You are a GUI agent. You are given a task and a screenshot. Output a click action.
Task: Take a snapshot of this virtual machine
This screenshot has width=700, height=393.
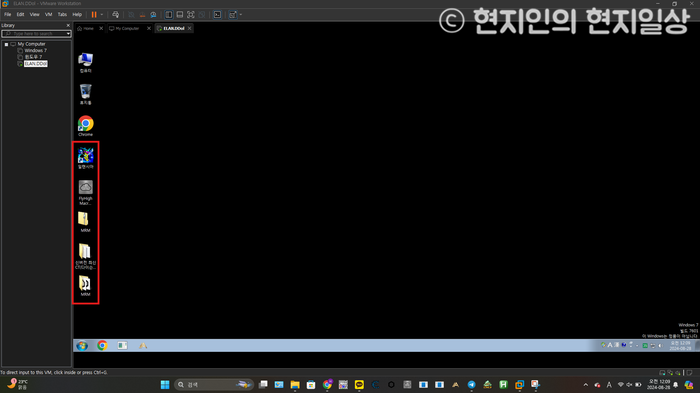pos(131,15)
